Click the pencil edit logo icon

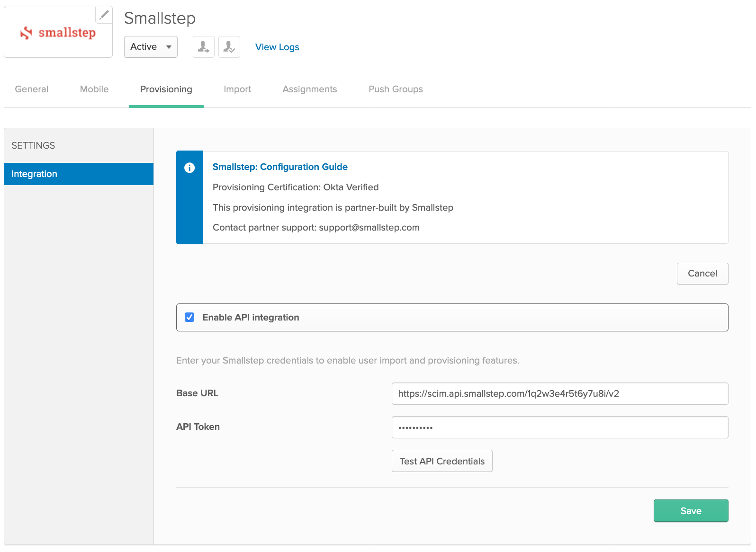pyautogui.click(x=104, y=15)
